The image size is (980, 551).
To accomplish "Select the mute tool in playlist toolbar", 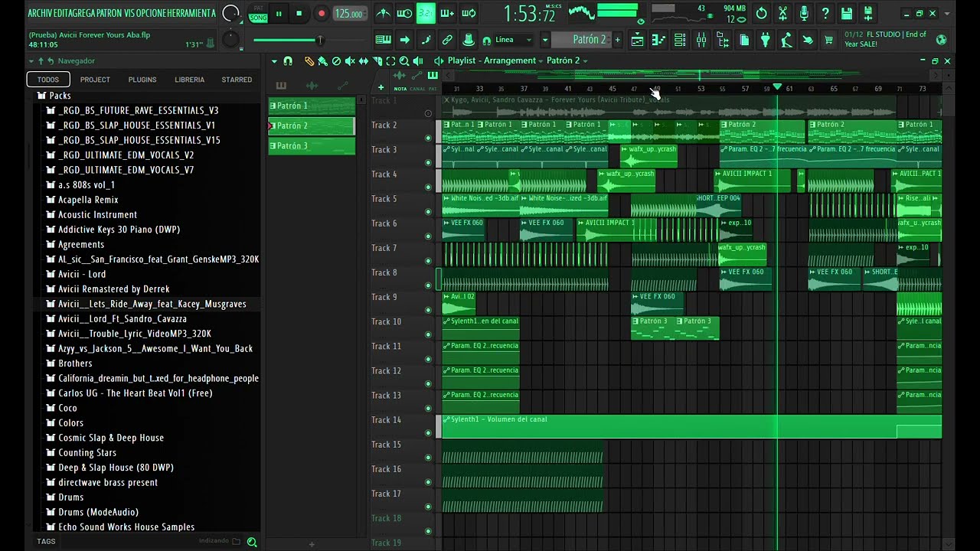I will point(350,61).
